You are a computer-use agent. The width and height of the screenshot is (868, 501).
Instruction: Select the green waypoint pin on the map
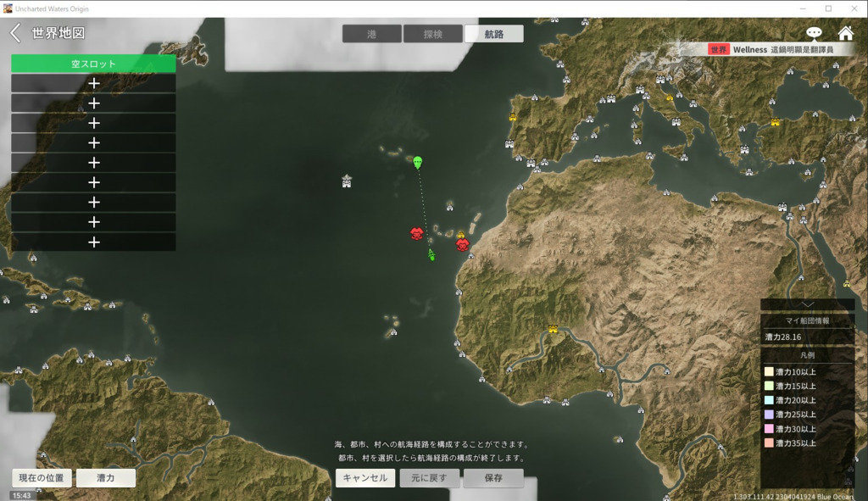(417, 162)
